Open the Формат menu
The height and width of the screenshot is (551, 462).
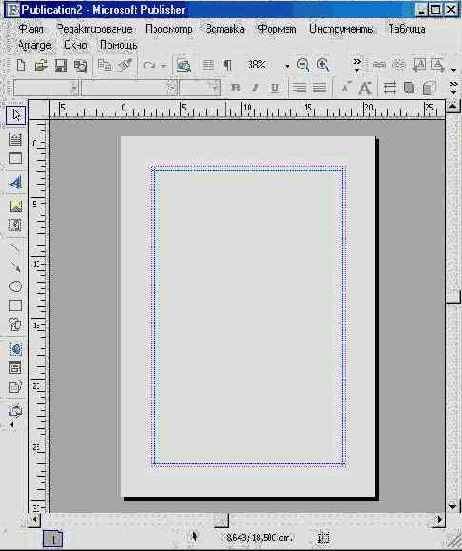[x=277, y=29]
